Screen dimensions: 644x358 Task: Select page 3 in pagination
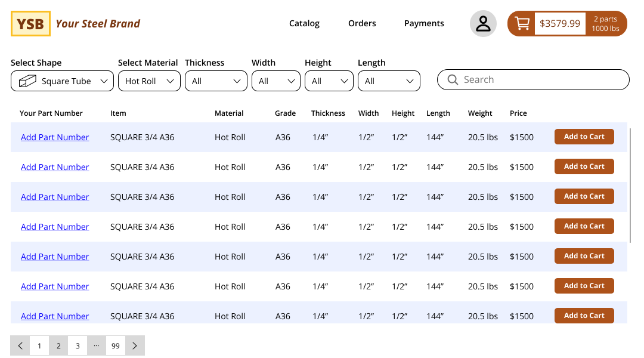tap(78, 345)
